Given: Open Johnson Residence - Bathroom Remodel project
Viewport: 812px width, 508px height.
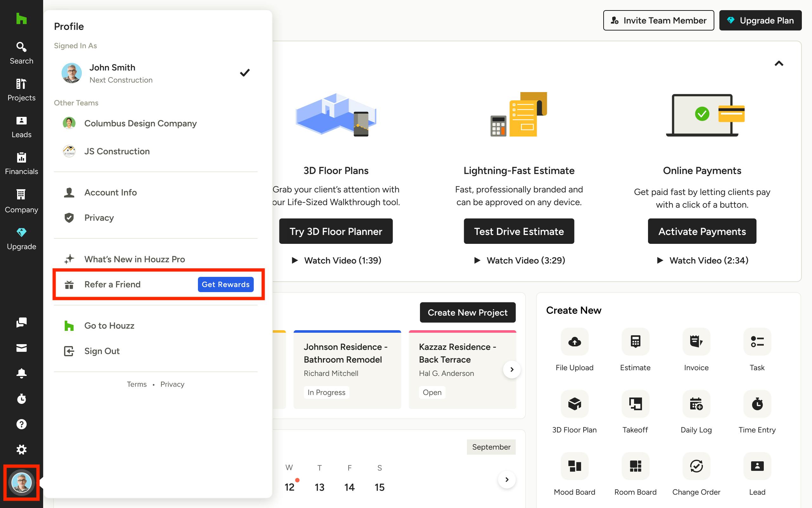Looking at the screenshot, I should [x=347, y=370].
